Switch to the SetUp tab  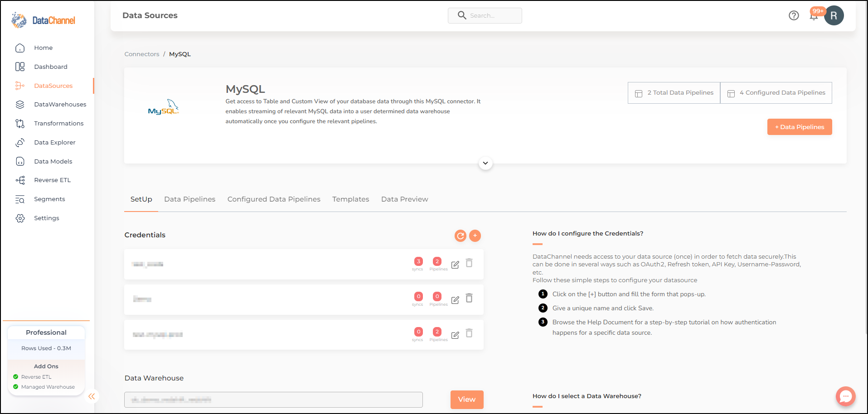pos(141,199)
